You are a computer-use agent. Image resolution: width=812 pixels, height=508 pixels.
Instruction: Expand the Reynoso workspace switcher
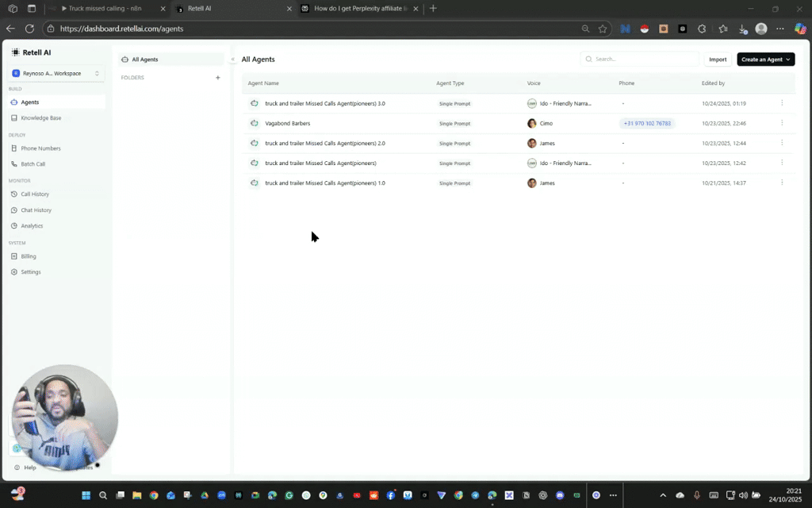point(56,74)
